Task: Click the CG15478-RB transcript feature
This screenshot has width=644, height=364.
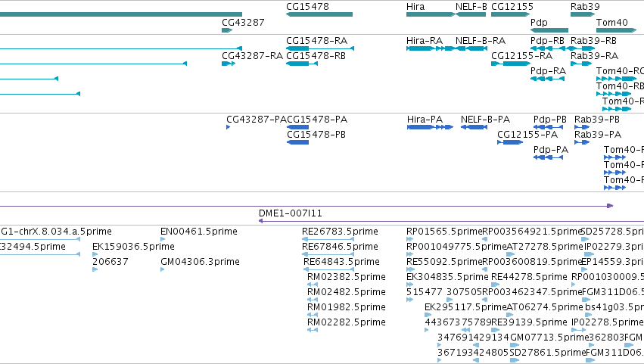Action: 302,64
